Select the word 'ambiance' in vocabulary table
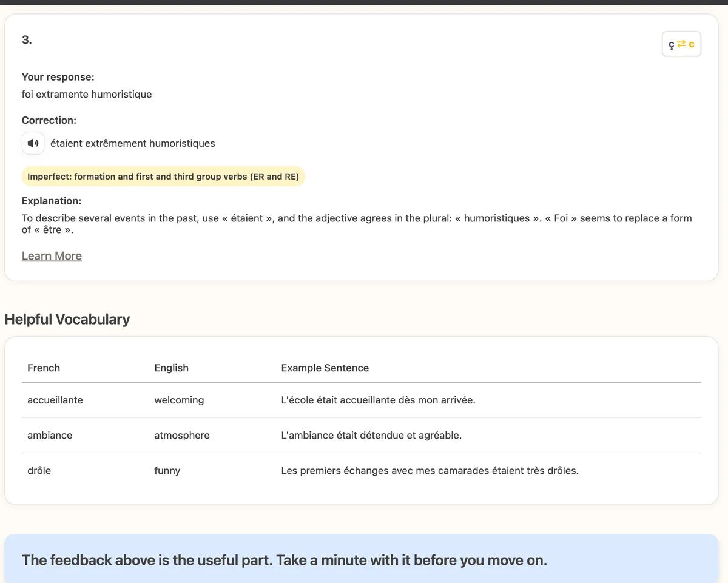The width and height of the screenshot is (728, 583). 50,435
